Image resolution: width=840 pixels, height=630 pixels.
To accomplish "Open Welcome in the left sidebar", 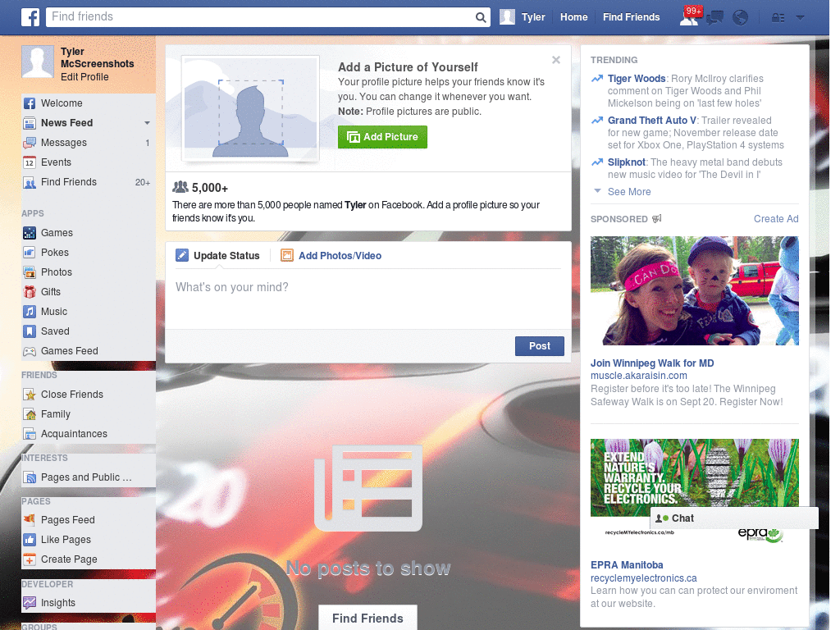I will pyautogui.click(x=62, y=103).
